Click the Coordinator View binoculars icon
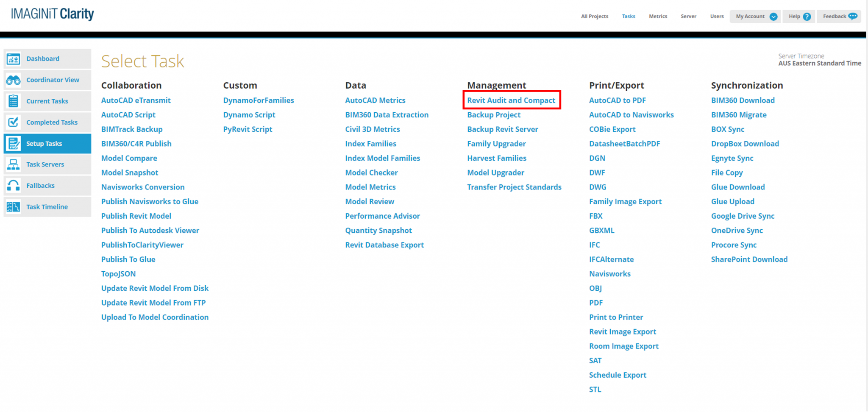Viewport: 868px width, 412px height. point(13,80)
